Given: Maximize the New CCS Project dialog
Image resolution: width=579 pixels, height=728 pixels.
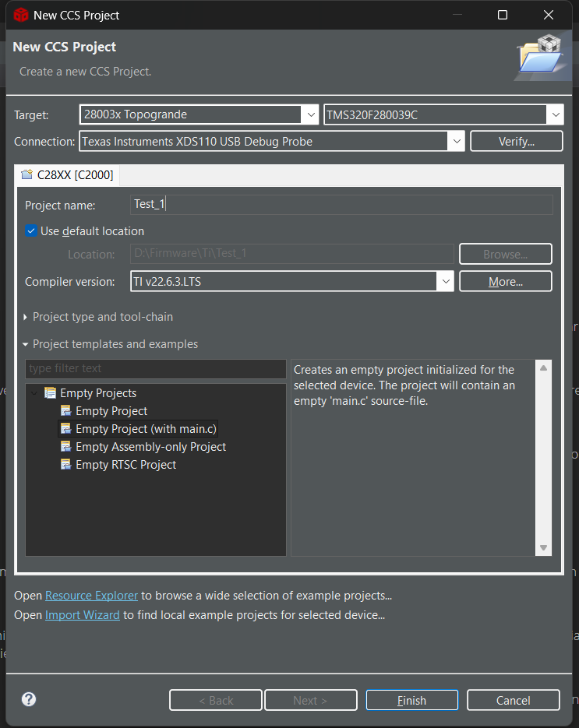Looking at the screenshot, I should click(503, 15).
